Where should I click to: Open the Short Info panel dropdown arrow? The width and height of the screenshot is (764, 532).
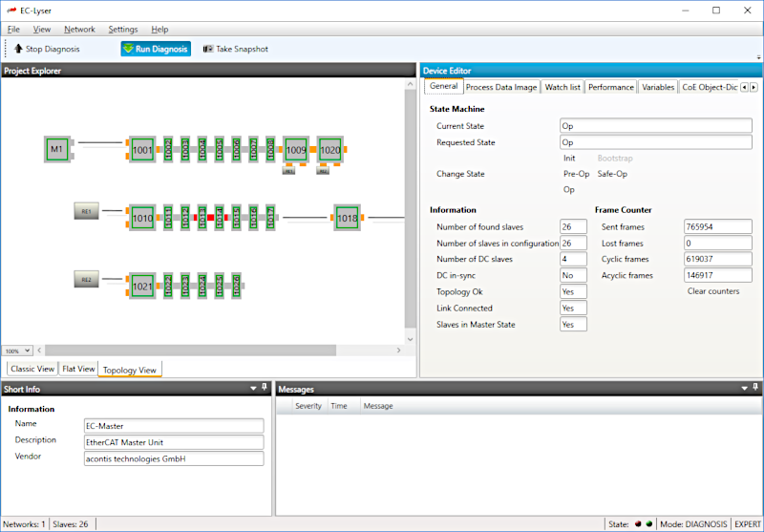coord(253,388)
